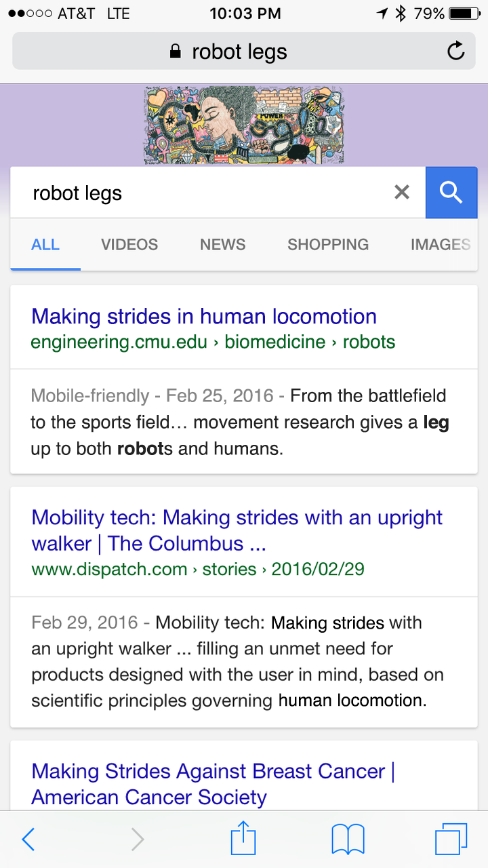Open the Share sheet icon
This screenshot has height=868, width=488.
(x=243, y=840)
